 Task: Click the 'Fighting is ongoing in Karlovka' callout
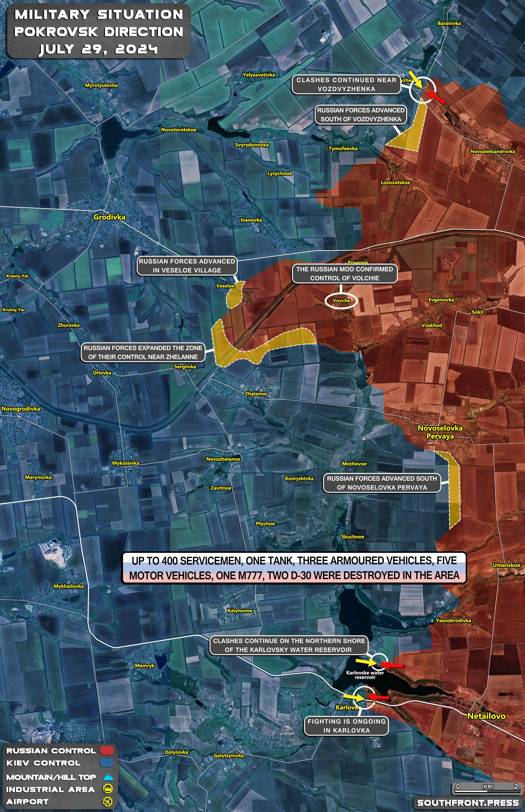[346, 726]
